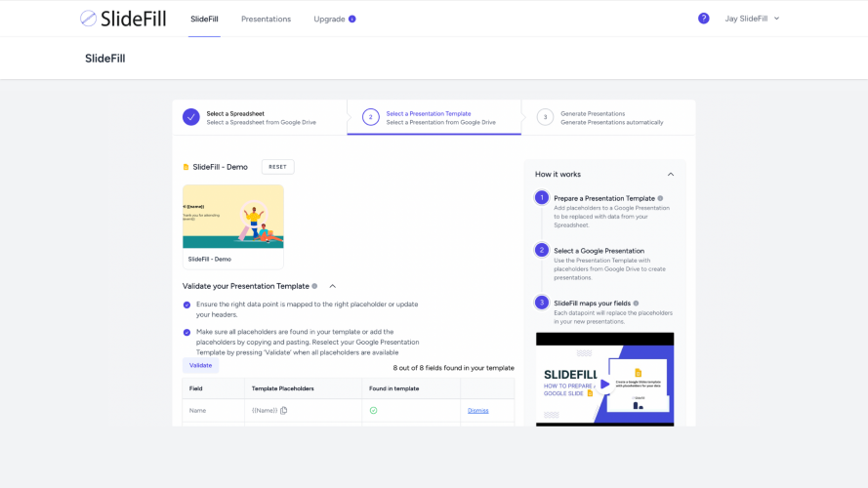The image size is (868, 488).
Task: Click the step 1 circle in How it works
Action: pos(542,197)
